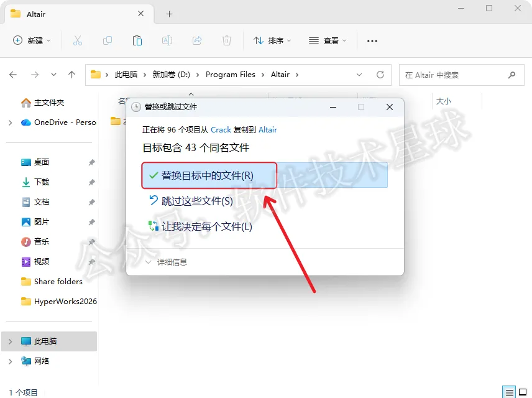Open 音乐 music in sidebar
The height and width of the screenshot is (398, 532).
point(35,242)
